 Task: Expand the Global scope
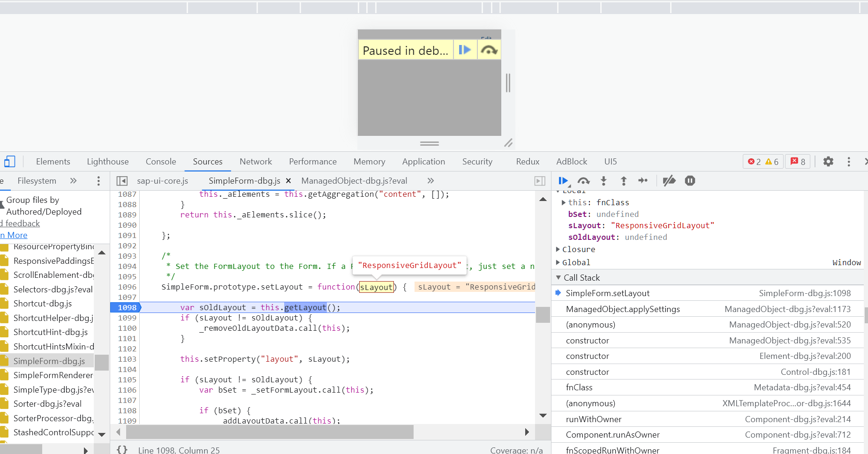pyautogui.click(x=558, y=262)
